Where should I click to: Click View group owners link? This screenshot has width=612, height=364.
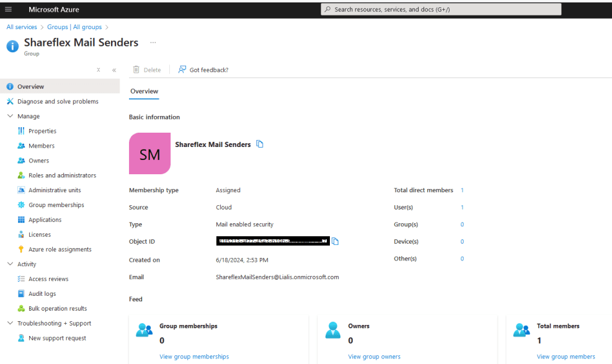[x=375, y=357]
